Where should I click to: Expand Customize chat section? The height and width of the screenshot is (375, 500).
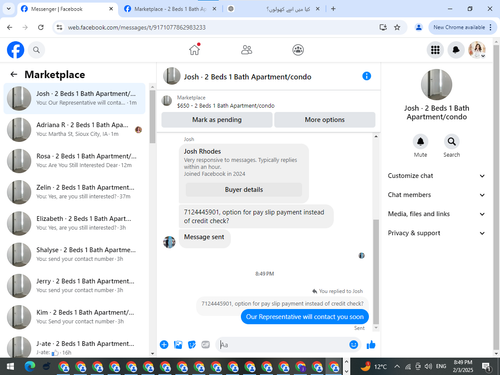pos(436,176)
